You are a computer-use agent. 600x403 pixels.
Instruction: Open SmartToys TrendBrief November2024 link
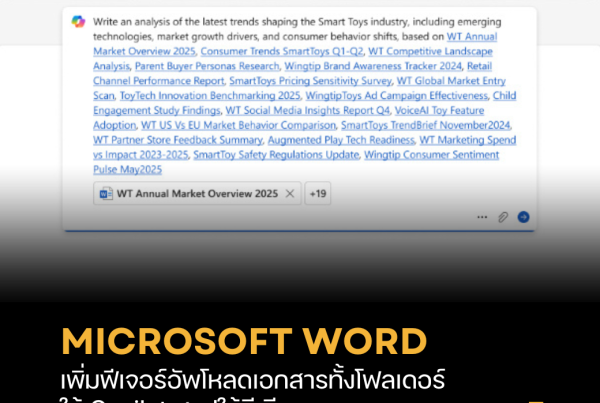(x=426, y=126)
